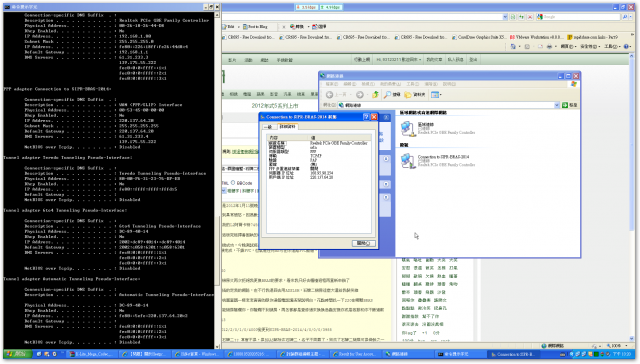The height and width of the screenshot is (364, 640).
Task: Click the 2012 5 series headline link
Action: 275,105
